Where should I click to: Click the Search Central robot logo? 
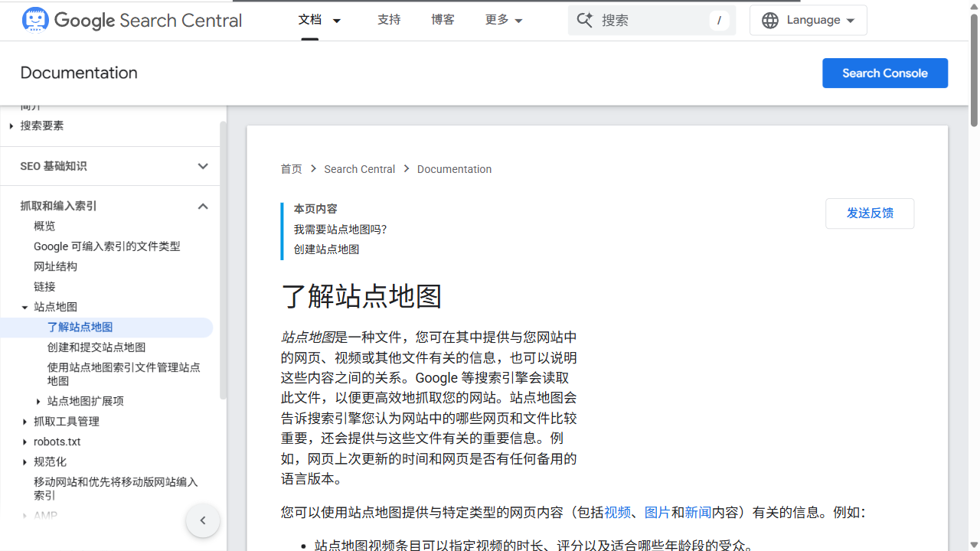tap(35, 20)
